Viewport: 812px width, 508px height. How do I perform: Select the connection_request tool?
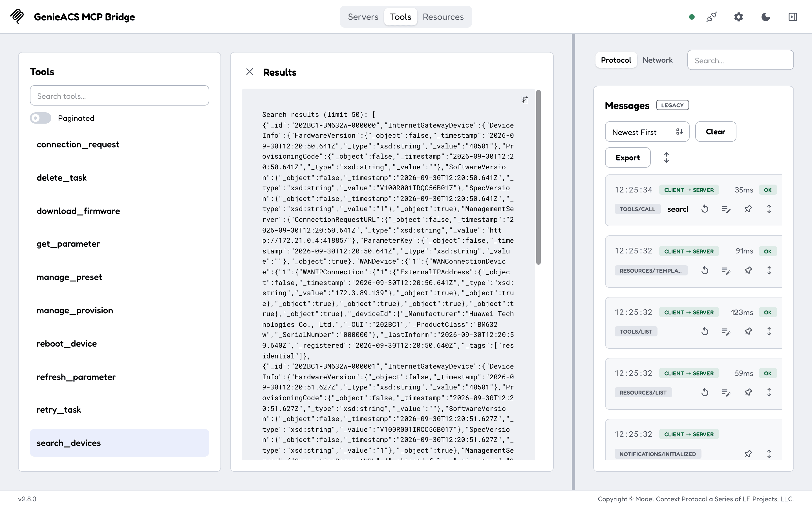click(x=119, y=144)
